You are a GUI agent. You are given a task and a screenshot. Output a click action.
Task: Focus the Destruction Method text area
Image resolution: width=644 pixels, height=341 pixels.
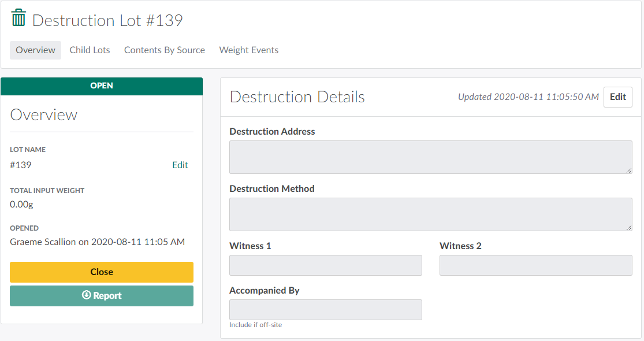[430, 214]
